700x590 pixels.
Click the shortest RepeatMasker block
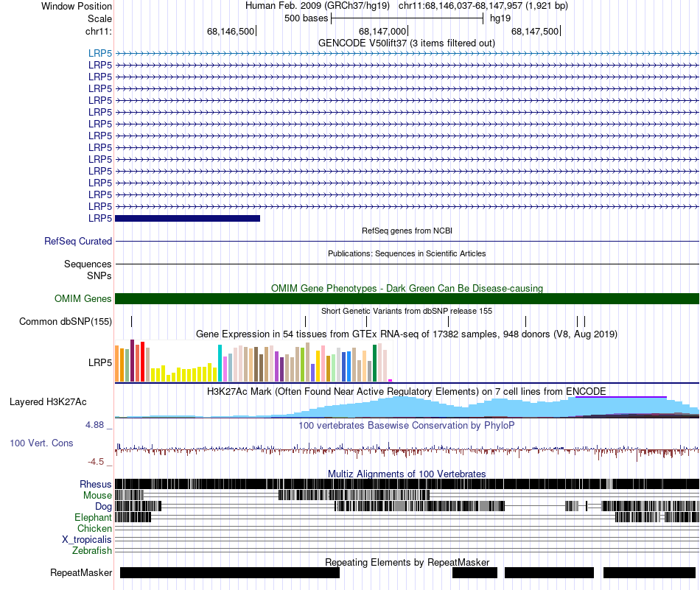(475, 572)
